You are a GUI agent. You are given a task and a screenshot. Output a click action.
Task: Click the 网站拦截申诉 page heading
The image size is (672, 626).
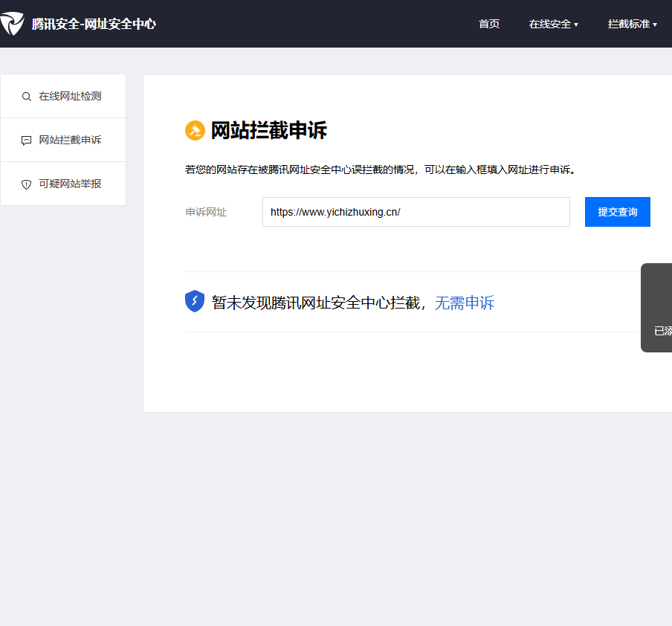click(x=268, y=130)
